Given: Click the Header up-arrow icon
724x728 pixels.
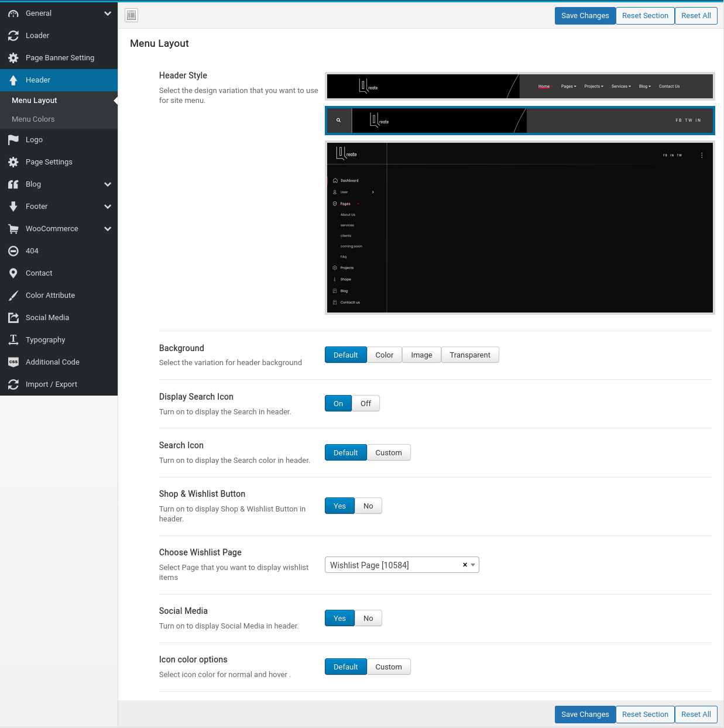Looking at the screenshot, I should pos(13,80).
